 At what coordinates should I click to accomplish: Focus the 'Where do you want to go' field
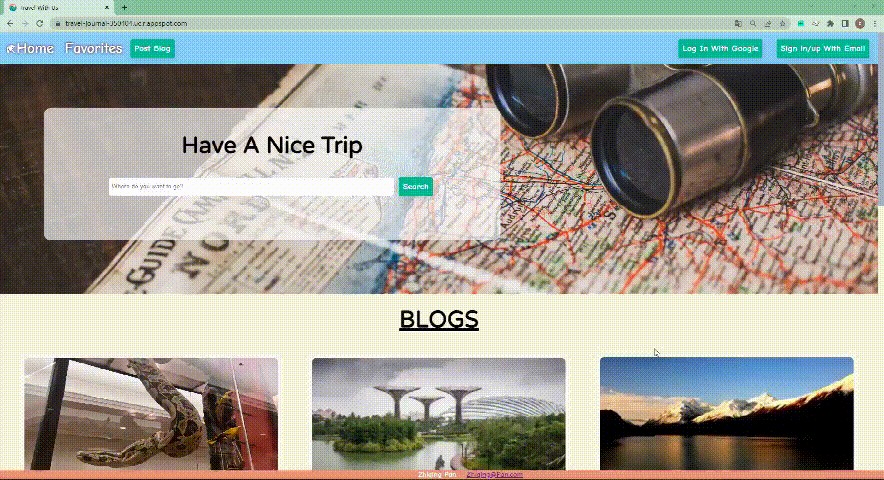pos(251,187)
